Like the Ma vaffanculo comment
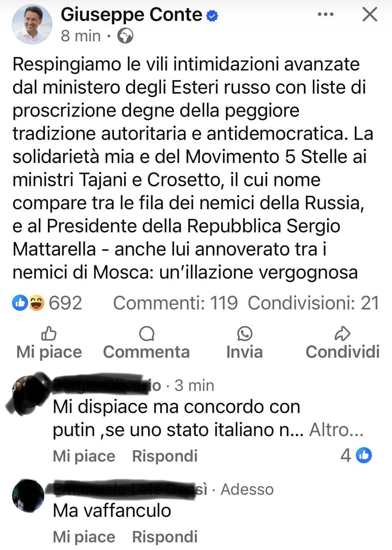Image resolution: width=392 pixels, height=550 pixels. tap(84, 537)
